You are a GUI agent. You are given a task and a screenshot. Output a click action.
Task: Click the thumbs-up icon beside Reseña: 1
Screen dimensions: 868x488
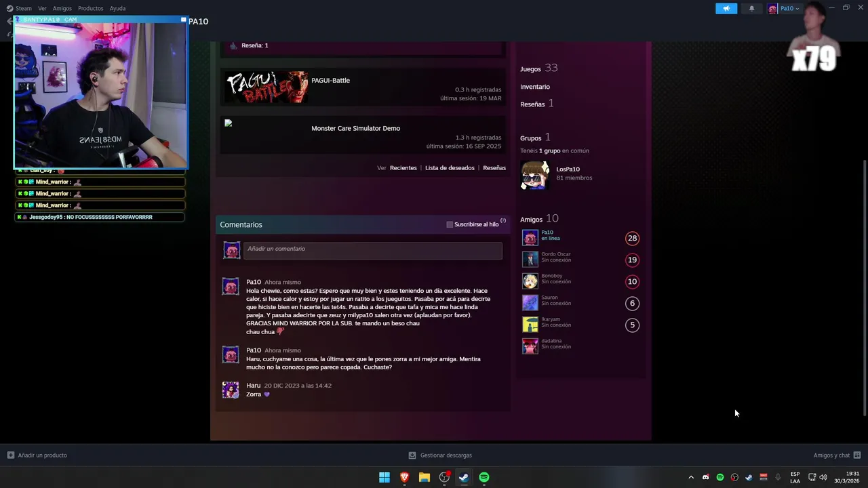pos(233,45)
